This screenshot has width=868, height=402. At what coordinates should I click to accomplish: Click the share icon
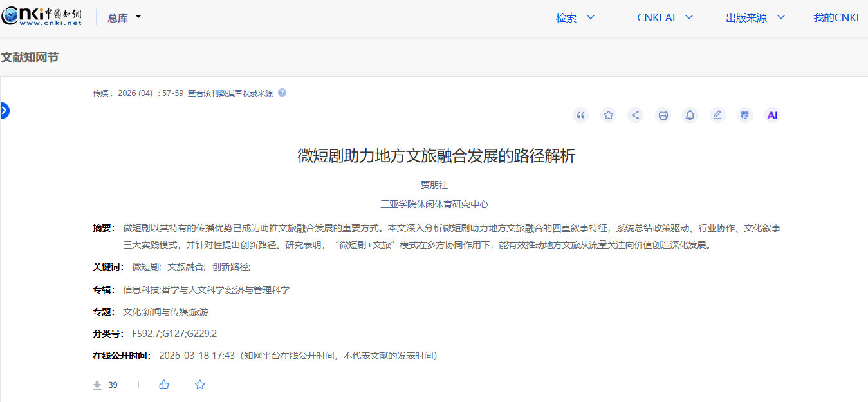[636, 115]
